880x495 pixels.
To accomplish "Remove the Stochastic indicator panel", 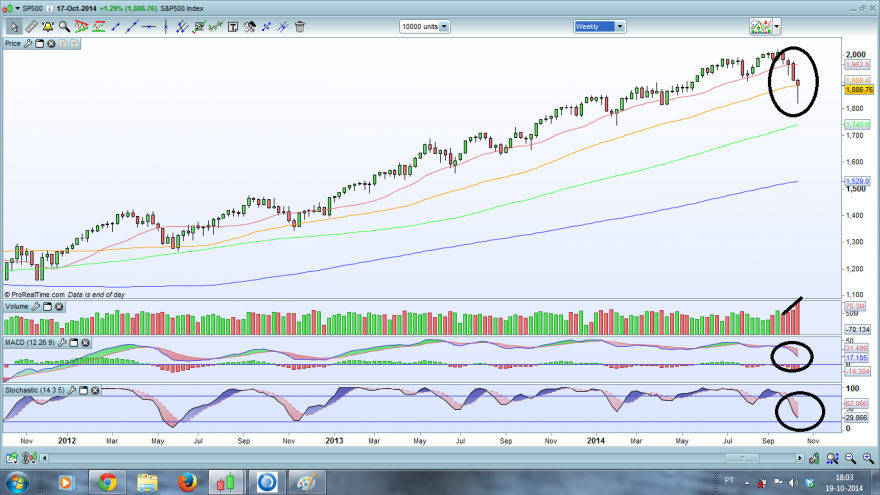I will pyautogui.click(x=95, y=390).
